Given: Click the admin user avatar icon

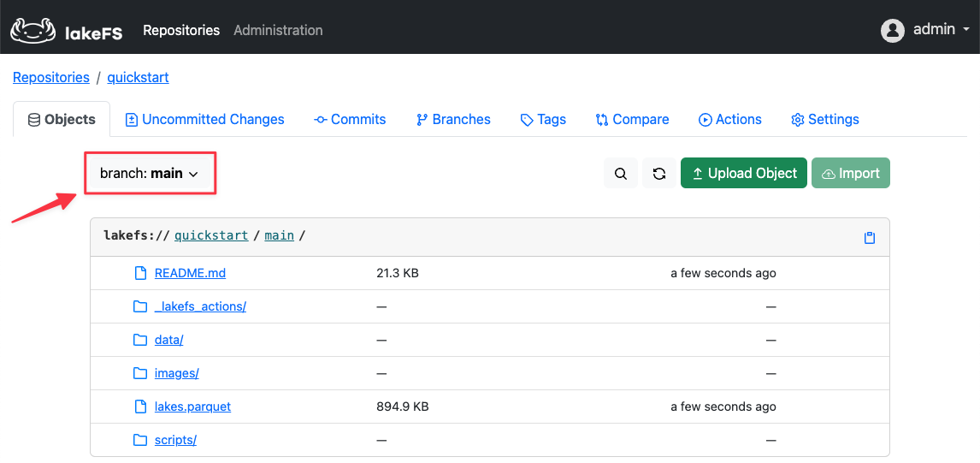Looking at the screenshot, I should tap(893, 30).
